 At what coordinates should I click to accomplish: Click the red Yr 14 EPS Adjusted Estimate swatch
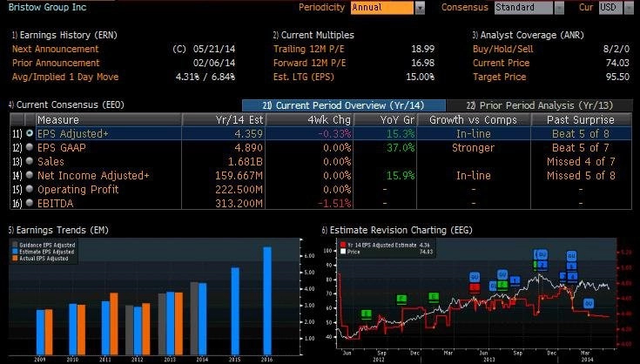coord(343,245)
